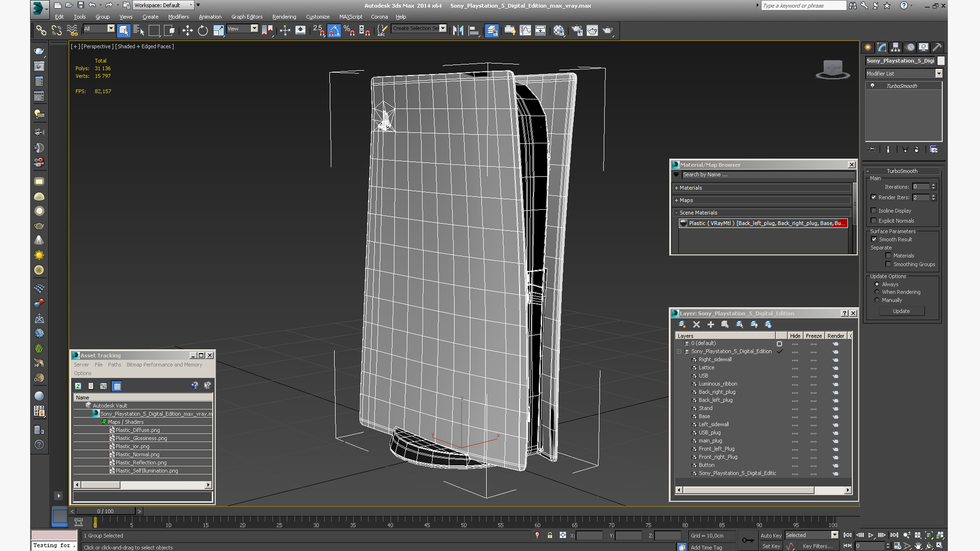Screen dimensions: 980x551
Task: Add selected objects to highlighted layer
Action: click(x=710, y=324)
